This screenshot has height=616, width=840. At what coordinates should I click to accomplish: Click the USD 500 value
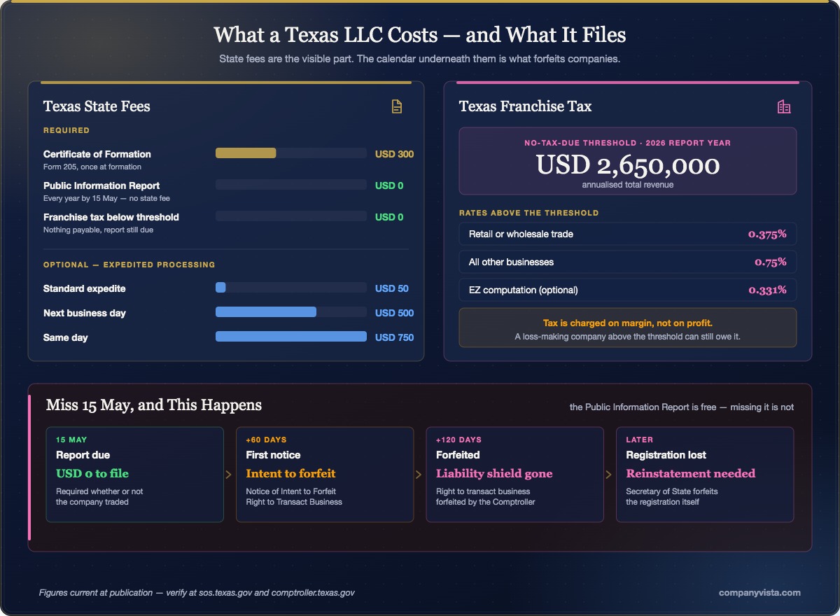click(x=394, y=313)
